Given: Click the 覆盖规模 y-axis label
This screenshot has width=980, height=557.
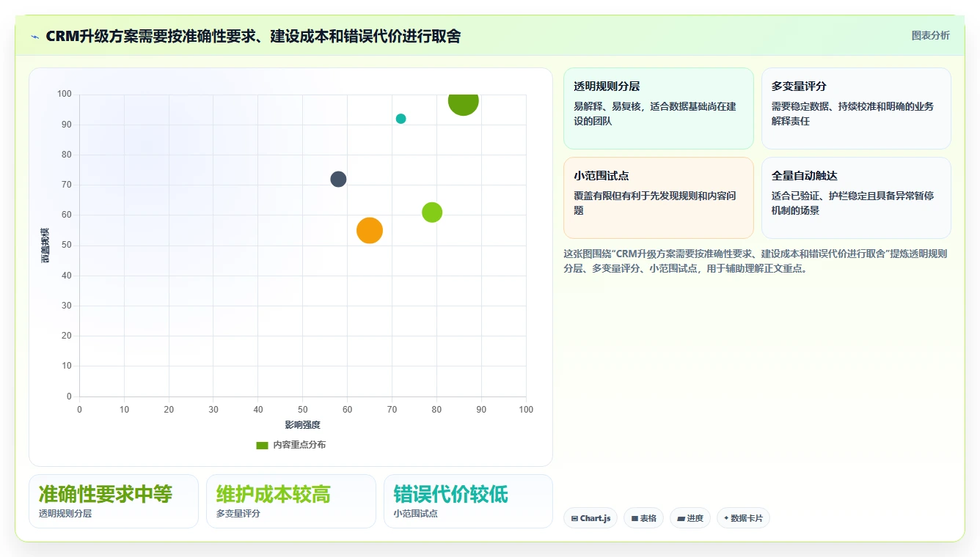Looking at the screenshot, I should point(45,246).
